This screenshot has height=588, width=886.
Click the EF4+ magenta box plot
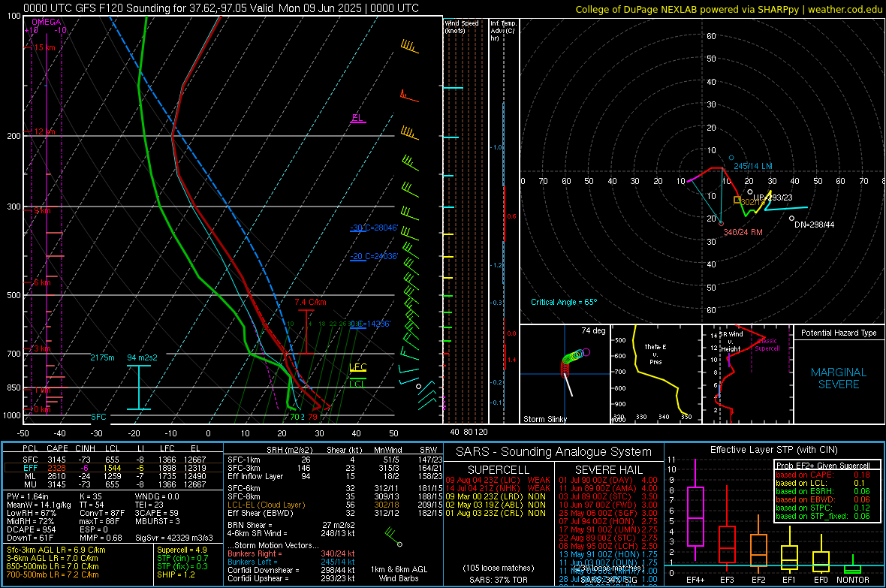point(695,510)
